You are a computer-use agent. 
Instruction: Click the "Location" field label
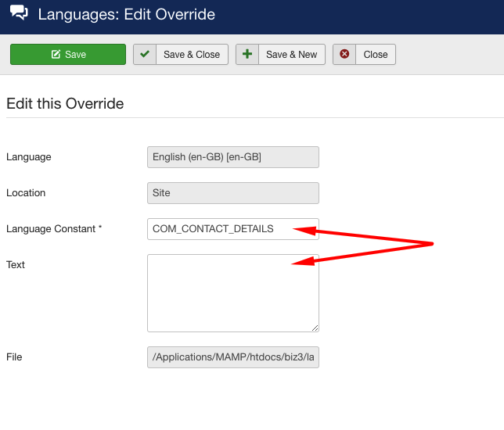(x=26, y=193)
